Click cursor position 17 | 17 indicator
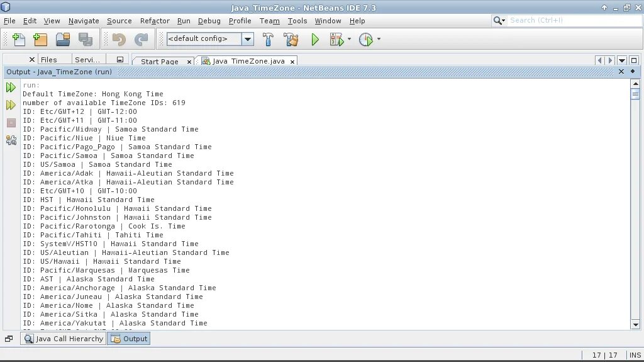Viewport: 644px width, 362px height. tap(604, 355)
